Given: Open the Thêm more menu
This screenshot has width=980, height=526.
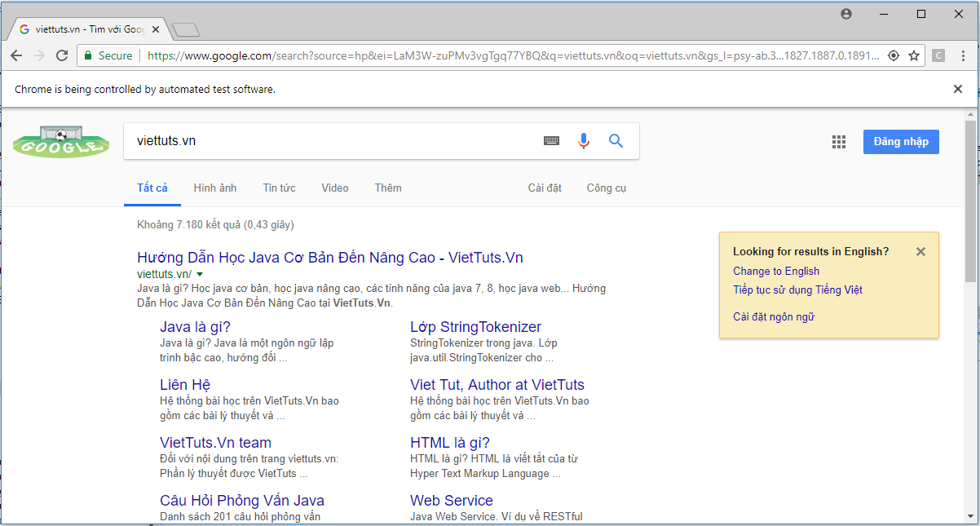Looking at the screenshot, I should click(x=388, y=188).
